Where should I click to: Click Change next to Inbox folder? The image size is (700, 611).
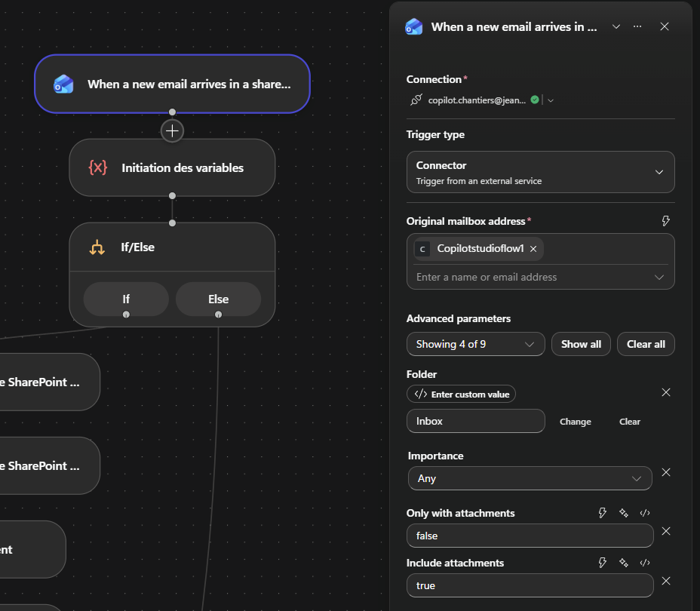pos(576,422)
